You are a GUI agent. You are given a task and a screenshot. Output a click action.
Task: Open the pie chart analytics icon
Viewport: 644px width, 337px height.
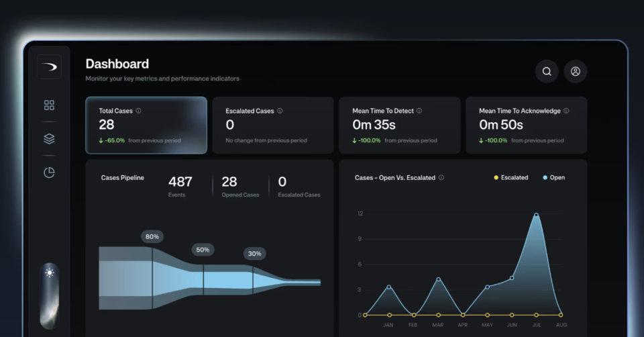[49, 173]
